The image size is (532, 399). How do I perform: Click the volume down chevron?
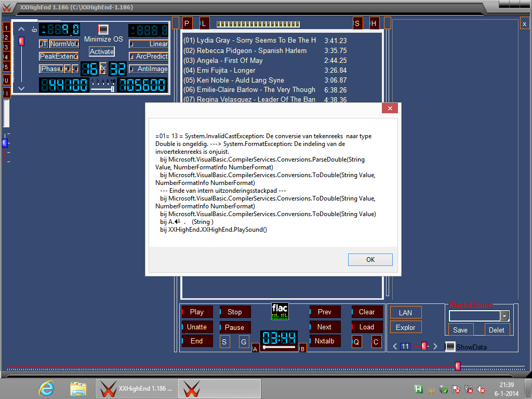(x=21, y=88)
